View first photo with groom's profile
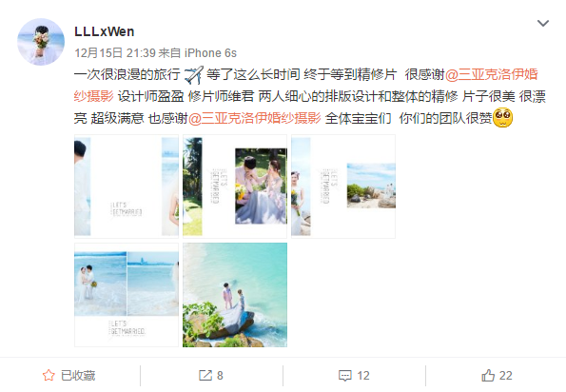The width and height of the screenshot is (566, 392). (127, 186)
